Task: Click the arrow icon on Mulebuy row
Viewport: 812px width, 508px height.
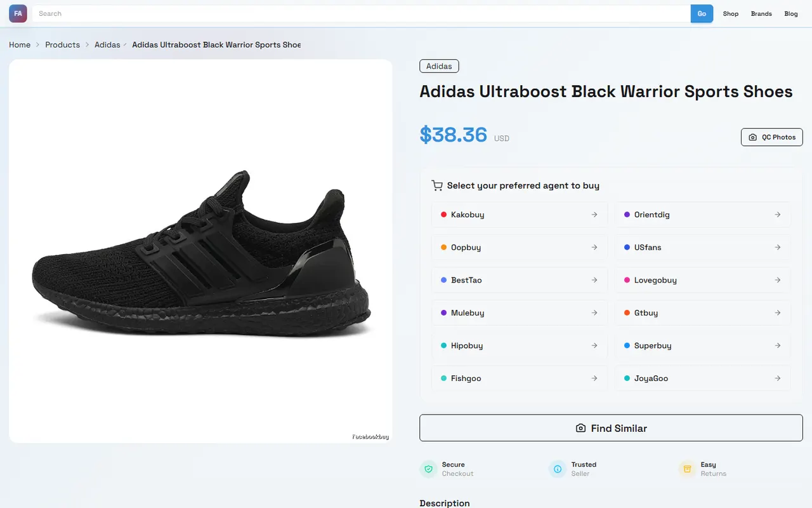Action: click(594, 312)
